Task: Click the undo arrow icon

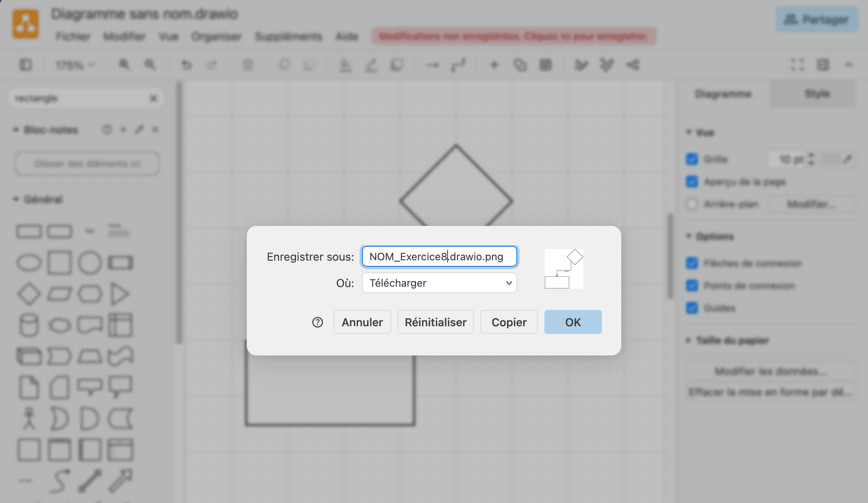Action: 186,65
